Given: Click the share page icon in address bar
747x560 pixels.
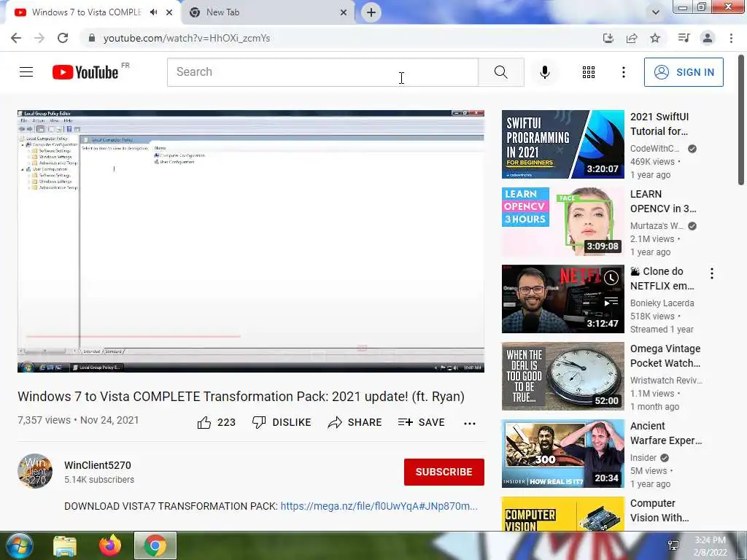Looking at the screenshot, I should coord(632,38).
